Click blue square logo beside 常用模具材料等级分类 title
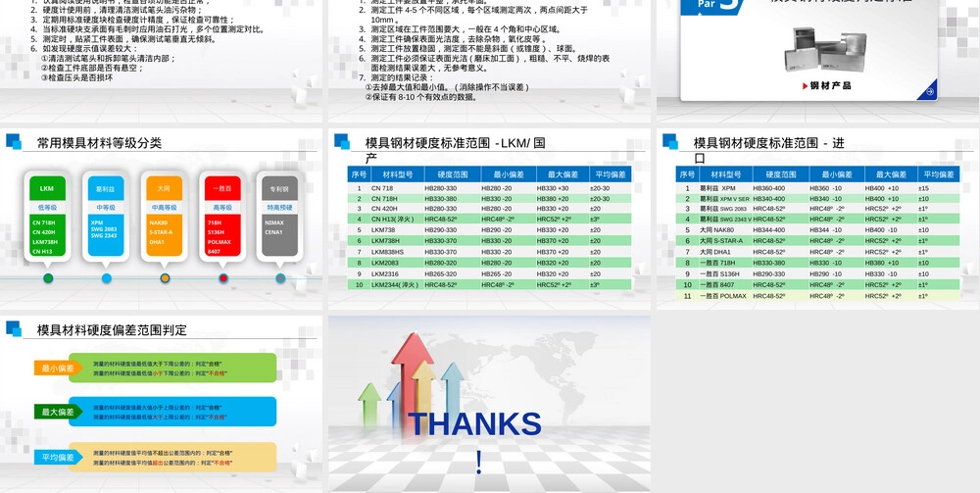The width and height of the screenshot is (980, 493). point(14,142)
